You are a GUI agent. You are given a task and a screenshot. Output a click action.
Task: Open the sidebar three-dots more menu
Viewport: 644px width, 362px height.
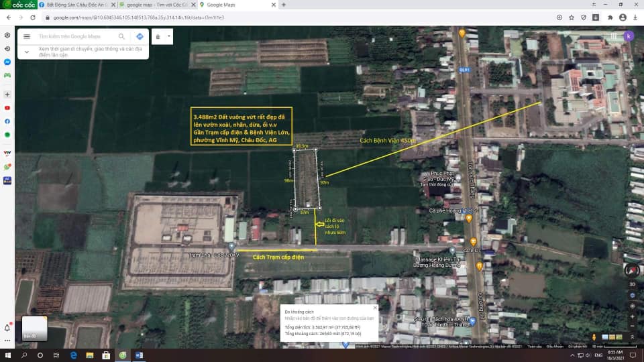[7, 341]
